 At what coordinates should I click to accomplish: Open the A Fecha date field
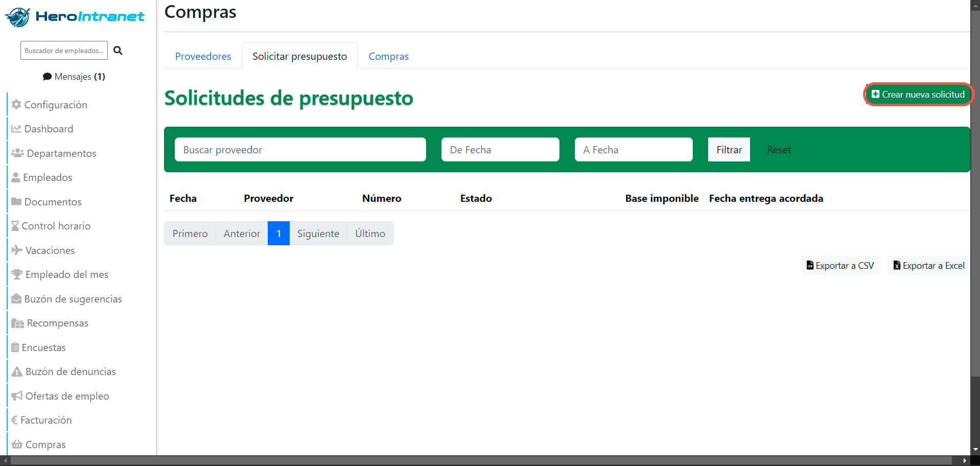[634, 150]
